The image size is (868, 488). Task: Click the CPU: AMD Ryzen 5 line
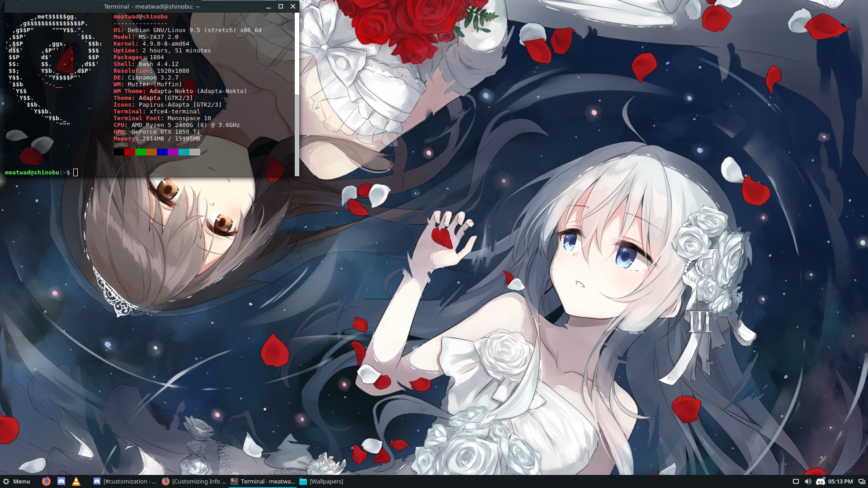(177, 125)
